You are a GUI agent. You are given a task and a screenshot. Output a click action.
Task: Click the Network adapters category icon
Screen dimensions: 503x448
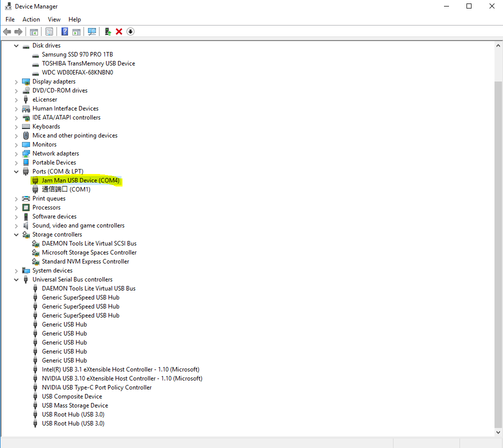coord(26,153)
